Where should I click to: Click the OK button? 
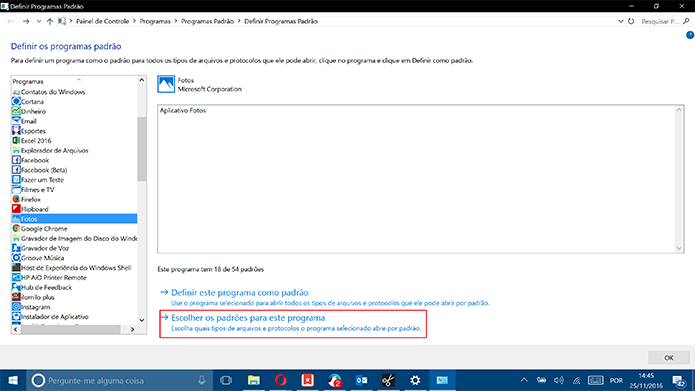669,357
